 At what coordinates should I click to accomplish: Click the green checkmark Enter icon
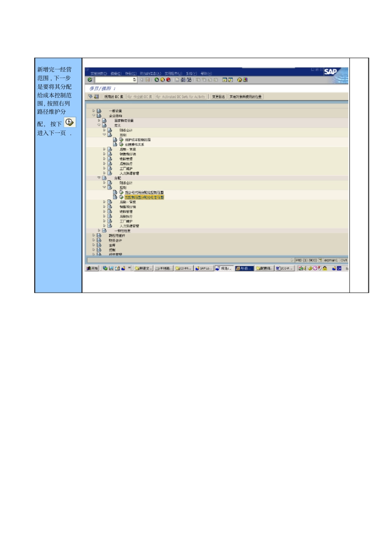[x=90, y=80]
